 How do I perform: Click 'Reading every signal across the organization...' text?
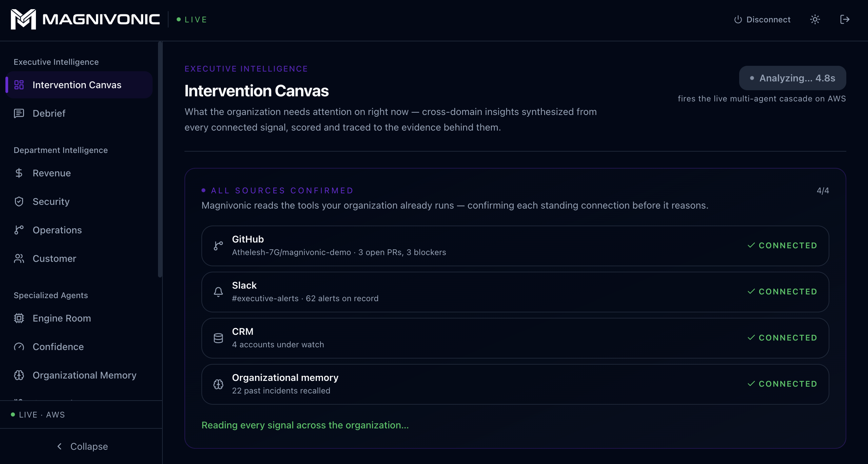pyautogui.click(x=305, y=425)
